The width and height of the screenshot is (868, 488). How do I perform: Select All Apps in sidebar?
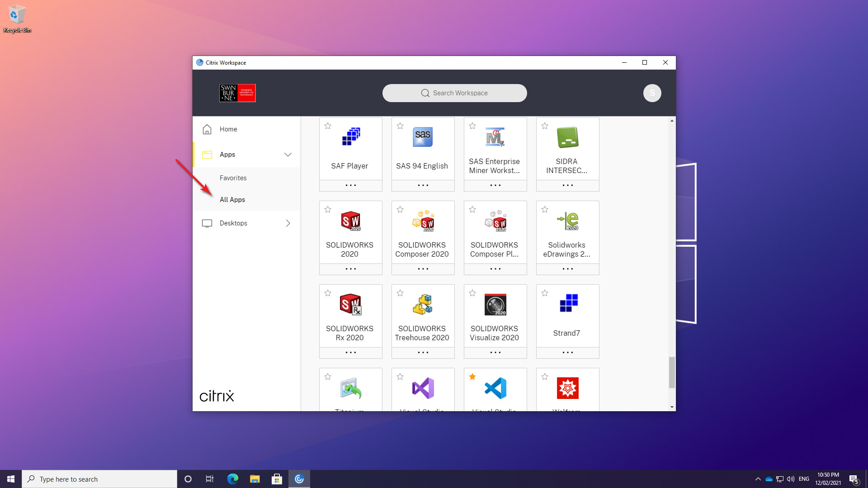(x=232, y=200)
